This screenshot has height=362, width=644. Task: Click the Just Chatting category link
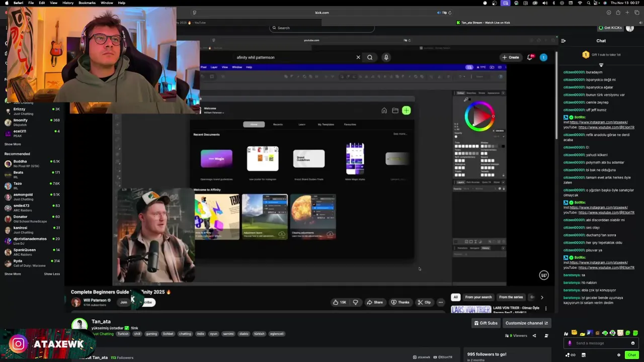(x=103, y=334)
